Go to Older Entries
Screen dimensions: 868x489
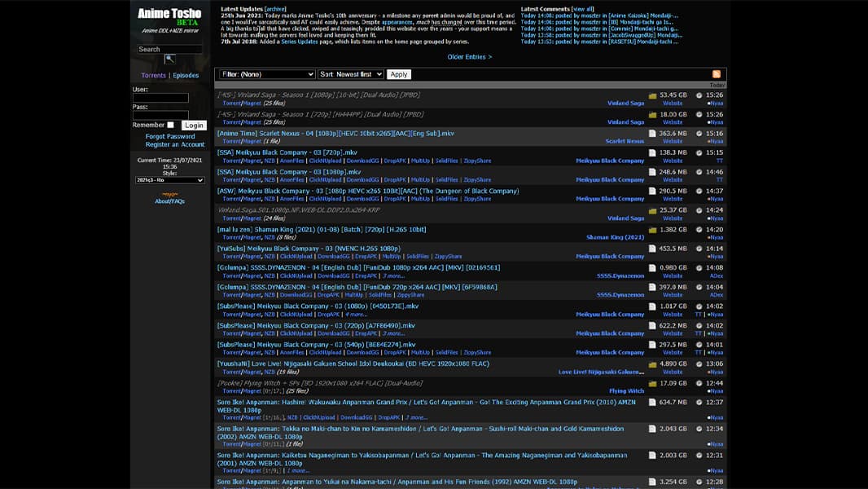470,57
